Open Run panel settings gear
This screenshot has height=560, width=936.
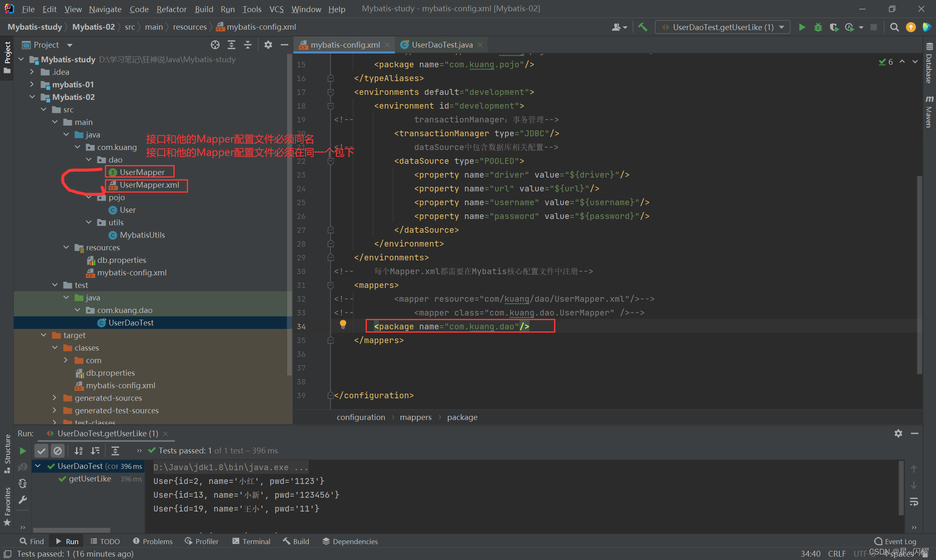click(x=898, y=433)
